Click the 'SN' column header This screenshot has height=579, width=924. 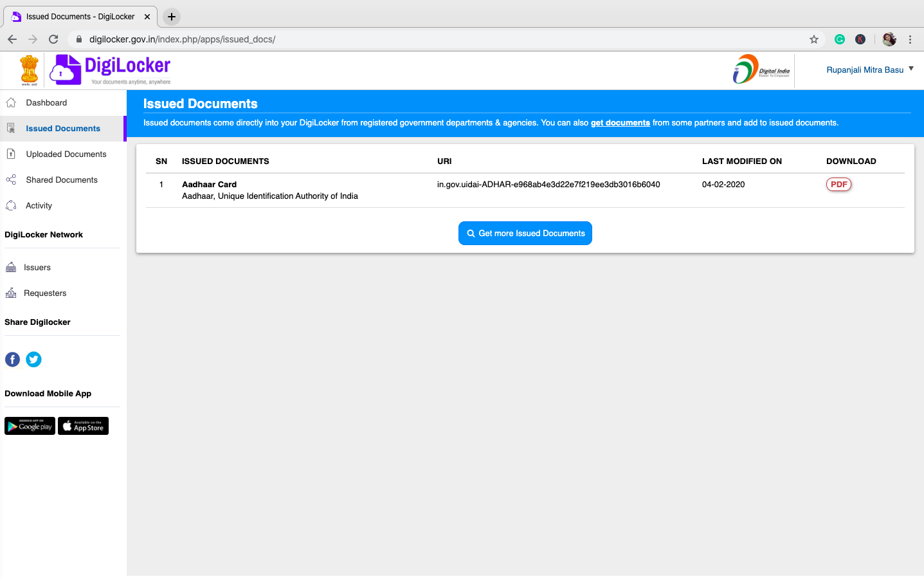[x=161, y=161]
